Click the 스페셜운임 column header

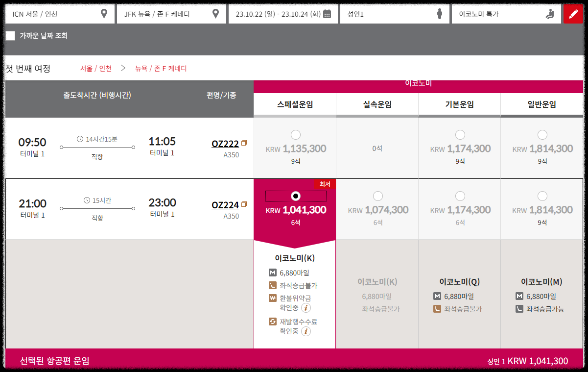click(295, 104)
